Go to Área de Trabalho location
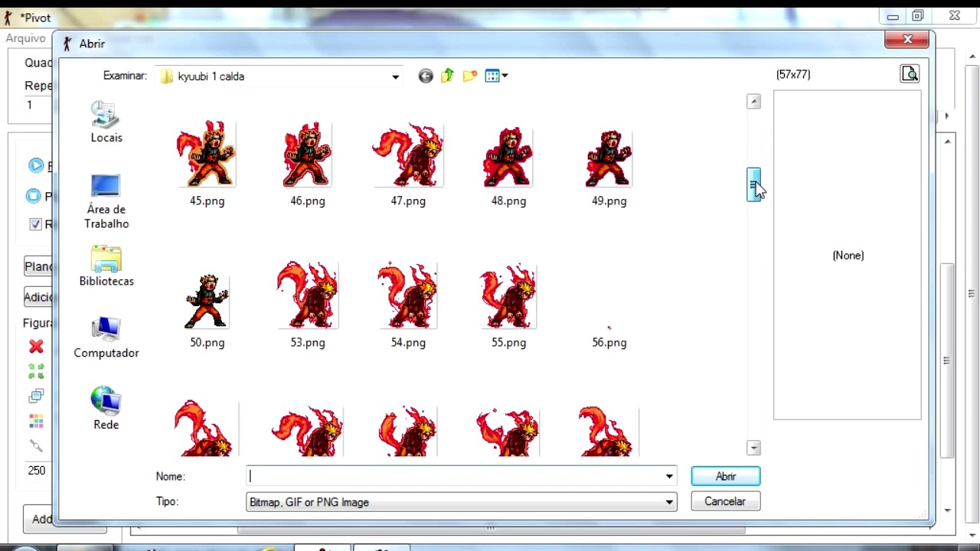The width and height of the screenshot is (980, 551). 106,201
